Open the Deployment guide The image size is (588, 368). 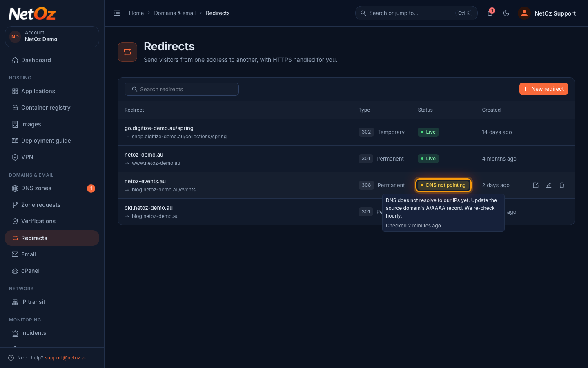[52, 141]
